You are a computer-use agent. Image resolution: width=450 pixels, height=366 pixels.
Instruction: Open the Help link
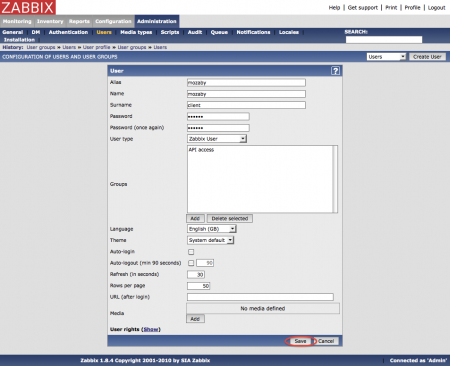click(x=334, y=7)
